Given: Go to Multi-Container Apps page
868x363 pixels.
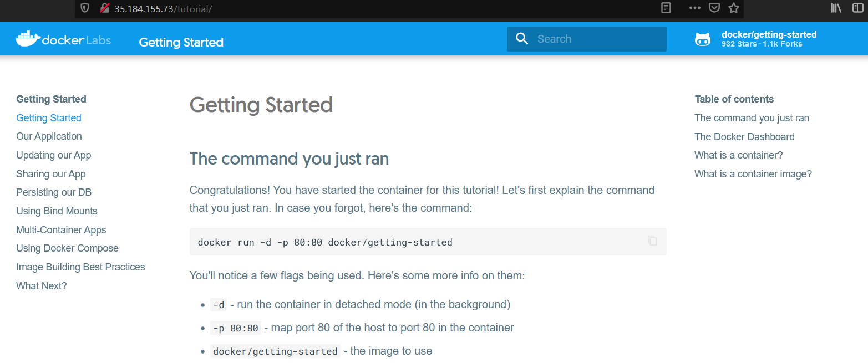Looking at the screenshot, I should click(x=61, y=230).
